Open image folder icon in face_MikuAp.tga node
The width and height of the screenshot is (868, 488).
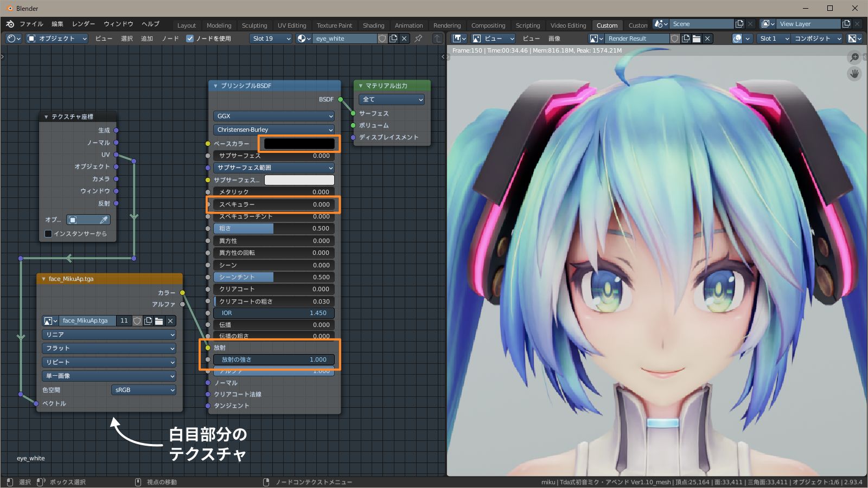coord(159,321)
